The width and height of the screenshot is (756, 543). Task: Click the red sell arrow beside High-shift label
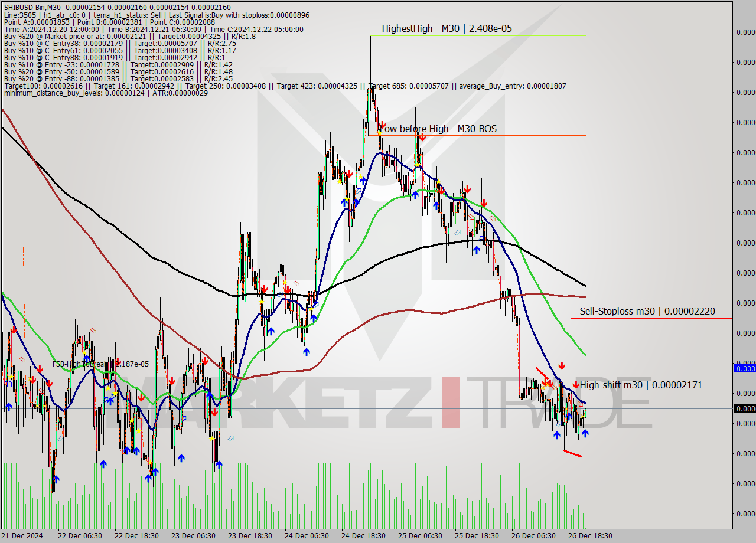tap(576, 385)
